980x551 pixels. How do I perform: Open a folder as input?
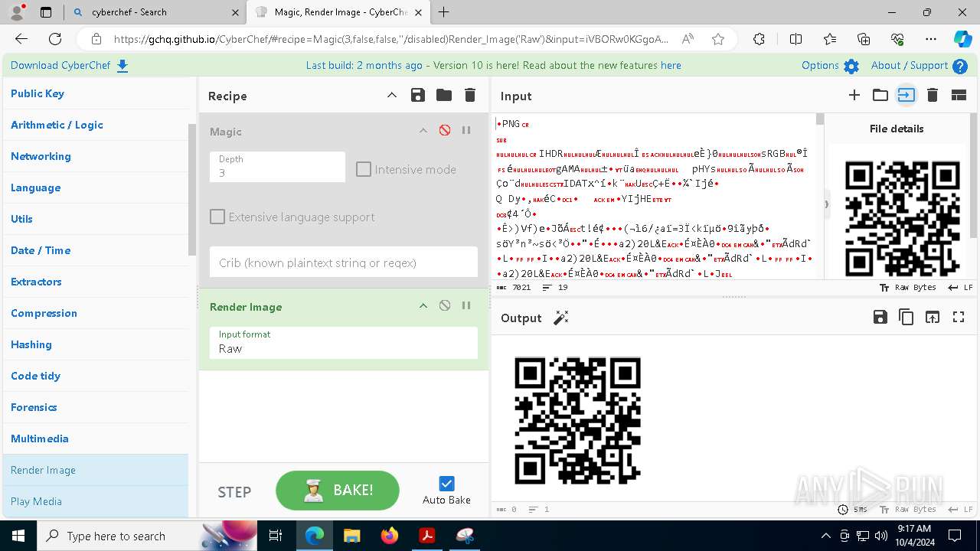click(880, 96)
